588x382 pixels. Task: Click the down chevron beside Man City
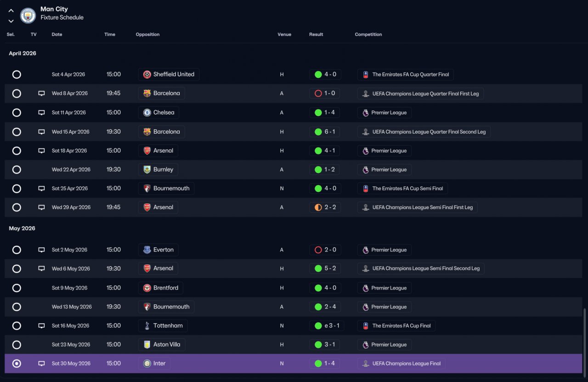11,21
